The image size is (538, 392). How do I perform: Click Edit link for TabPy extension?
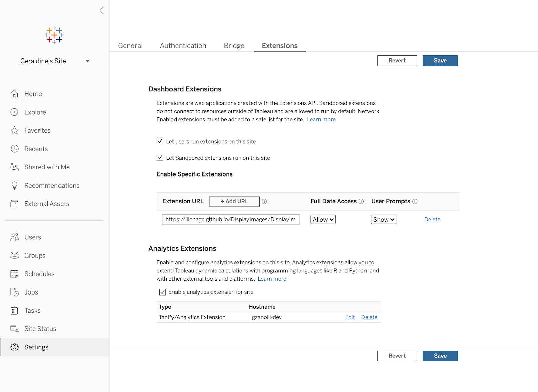tap(350, 317)
